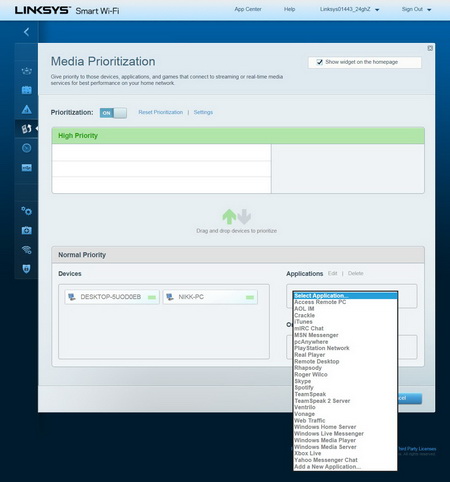Pick the 'Windows Live Messenger' option
The height and width of the screenshot is (482, 450).
coord(345,434)
